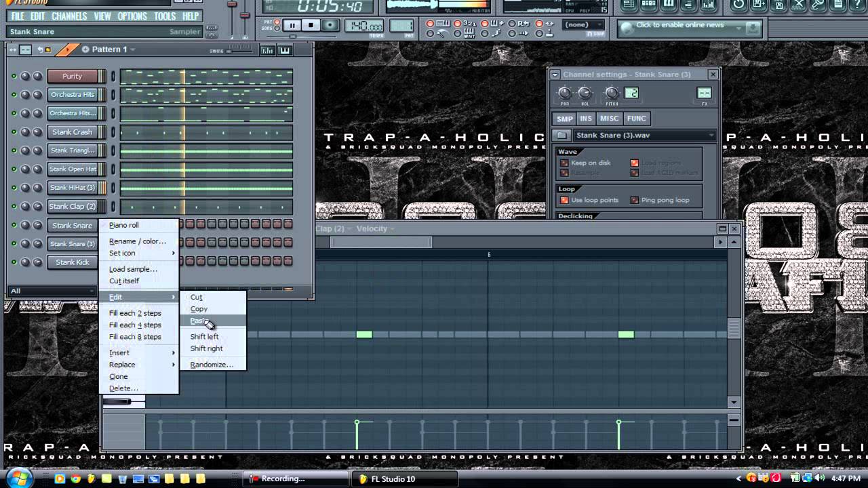Image resolution: width=868 pixels, height=488 pixels.
Task: Click the save-as-new-version icon
Action: pos(758,5)
